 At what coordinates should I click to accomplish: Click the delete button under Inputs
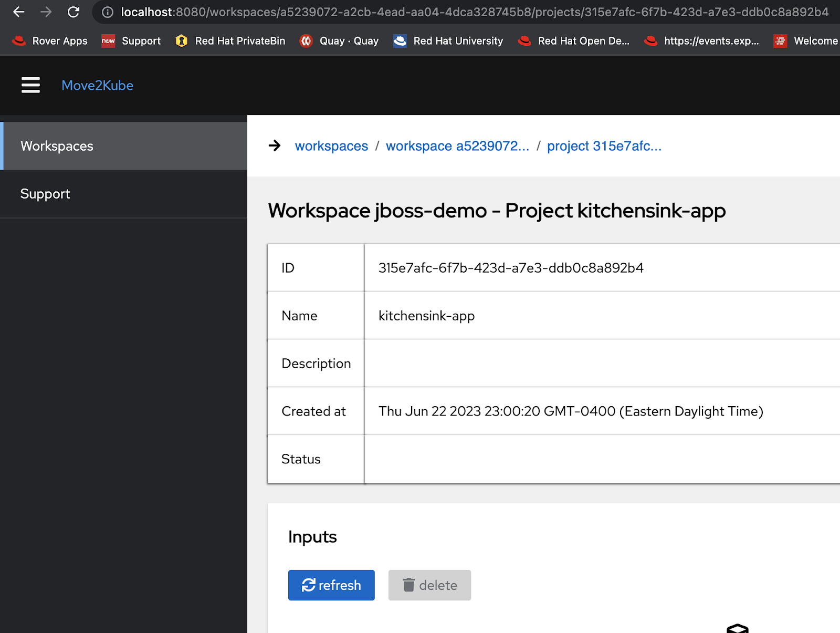(x=429, y=585)
